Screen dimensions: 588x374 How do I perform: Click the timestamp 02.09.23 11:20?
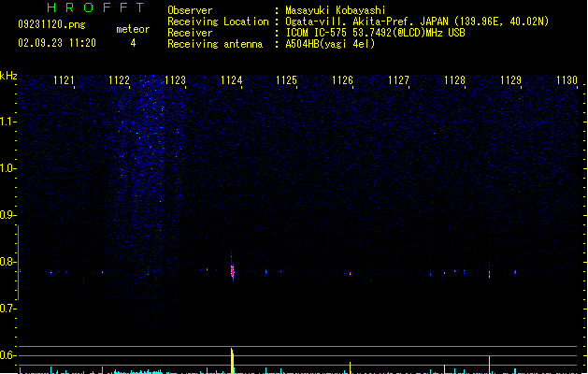pyautogui.click(x=57, y=43)
